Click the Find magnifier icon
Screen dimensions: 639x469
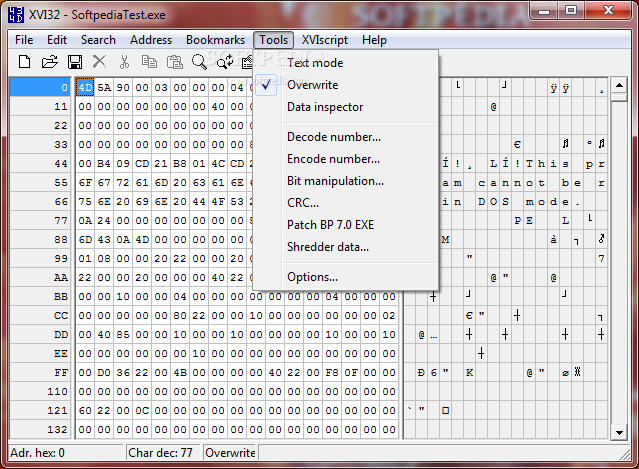pyautogui.click(x=199, y=62)
